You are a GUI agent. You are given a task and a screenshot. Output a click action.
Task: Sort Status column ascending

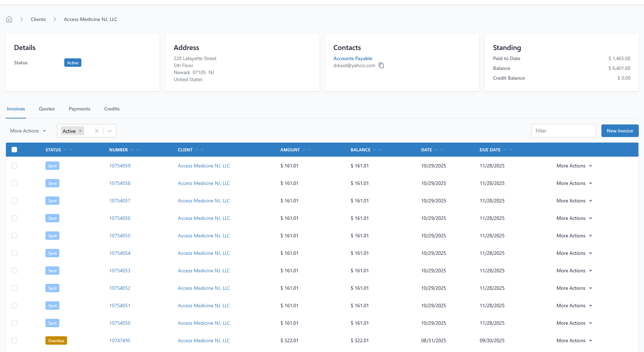point(65,150)
